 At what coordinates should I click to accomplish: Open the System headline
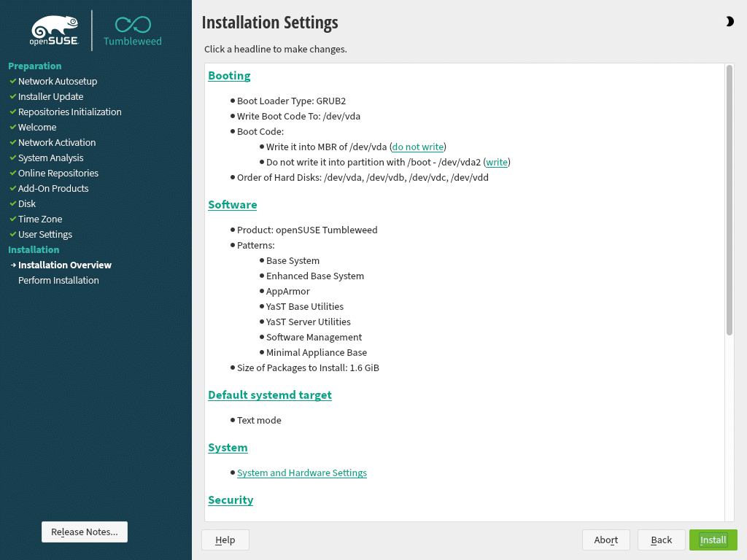[228, 448]
